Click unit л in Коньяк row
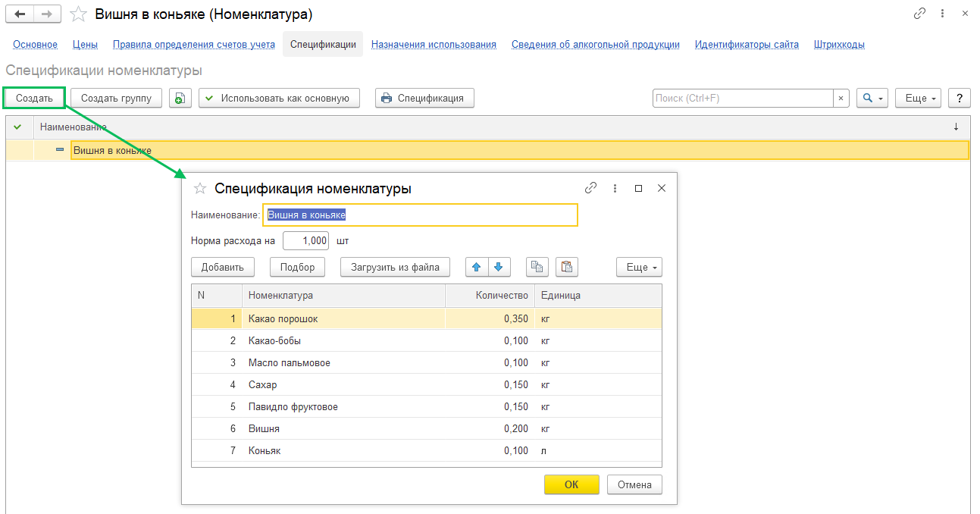The height and width of the screenshot is (514, 980). [543, 450]
